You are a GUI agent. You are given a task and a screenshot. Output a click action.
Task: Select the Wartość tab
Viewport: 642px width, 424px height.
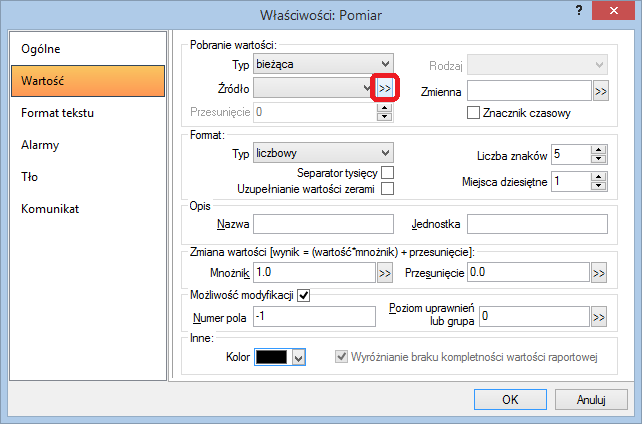[x=88, y=81]
